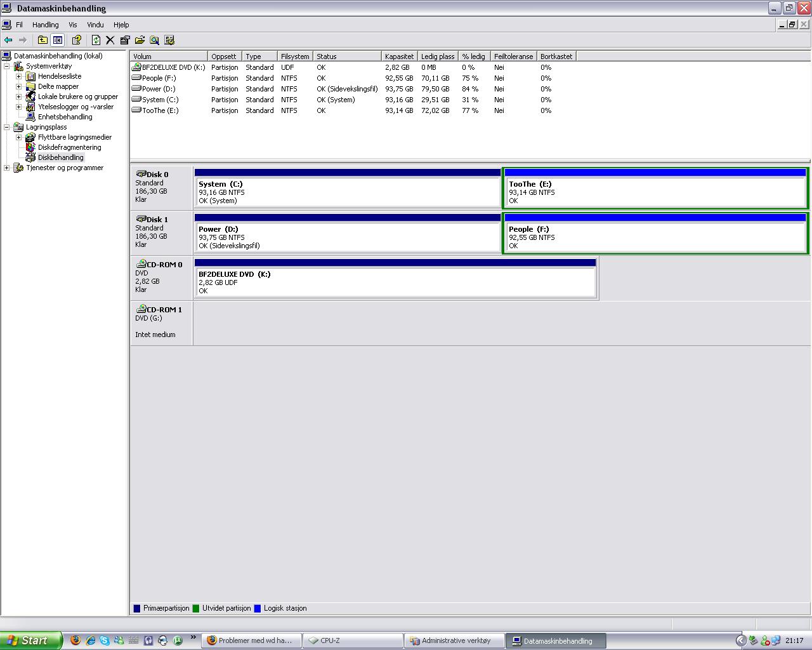Sort by the Filsystem column header
812x650 pixels.
pos(295,56)
